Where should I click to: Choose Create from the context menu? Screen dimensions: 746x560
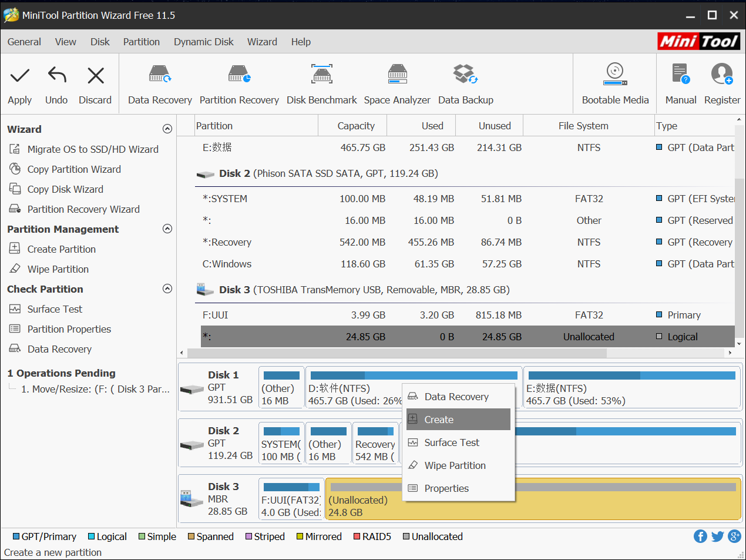coord(439,420)
